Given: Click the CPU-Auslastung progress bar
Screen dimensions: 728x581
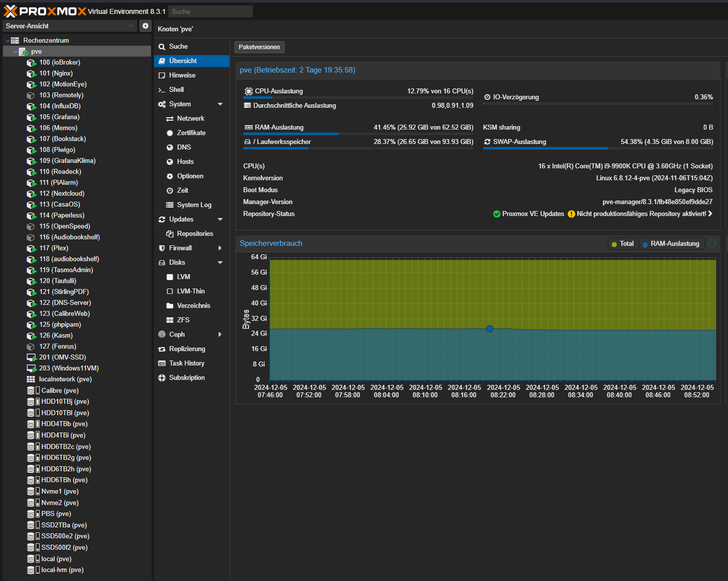Looking at the screenshot, I should (x=358, y=98).
